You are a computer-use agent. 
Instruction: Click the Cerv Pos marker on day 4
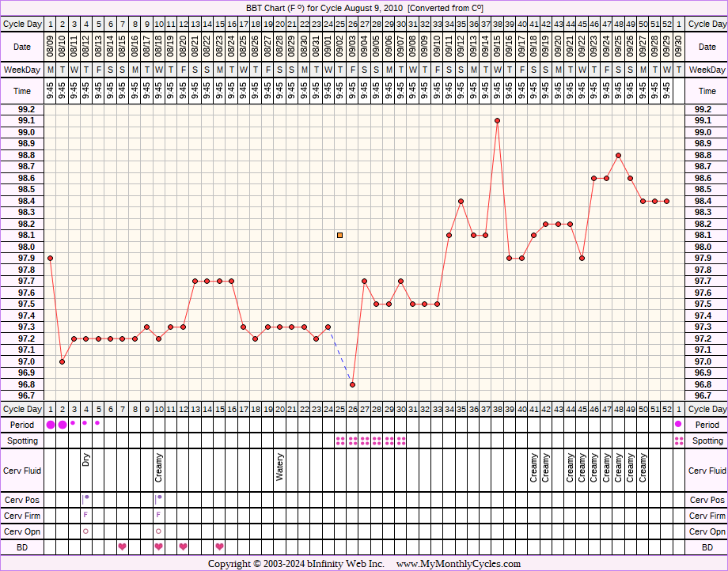pyautogui.click(x=85, y=498)
